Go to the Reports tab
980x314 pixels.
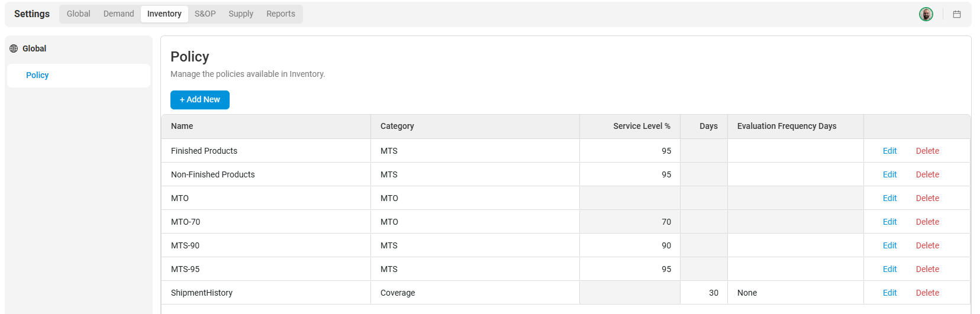[x=281, y=14]
